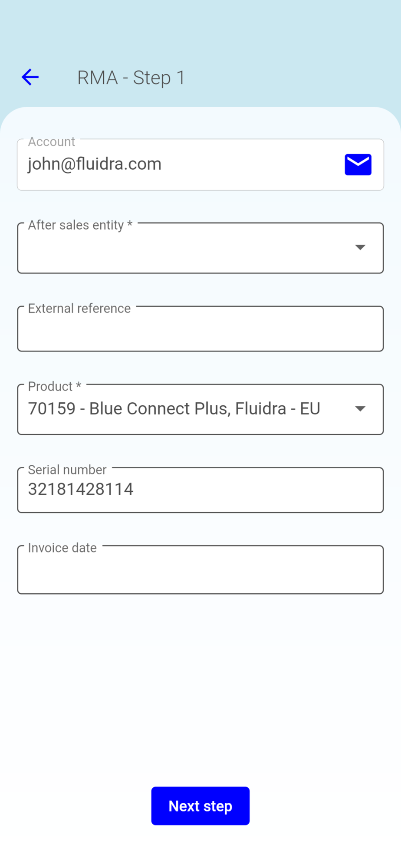Tap the External reference label text
This screenshot has height=868, width=401.
pyautogui.click(x=79, y=309)
